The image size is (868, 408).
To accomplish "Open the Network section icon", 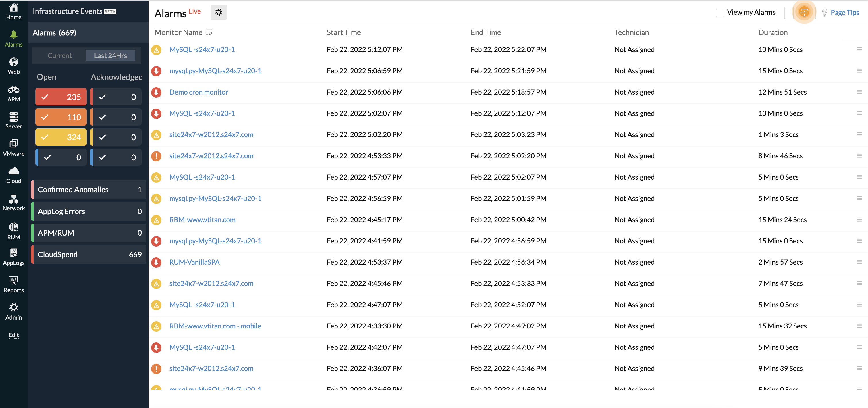I will (13, 199).
